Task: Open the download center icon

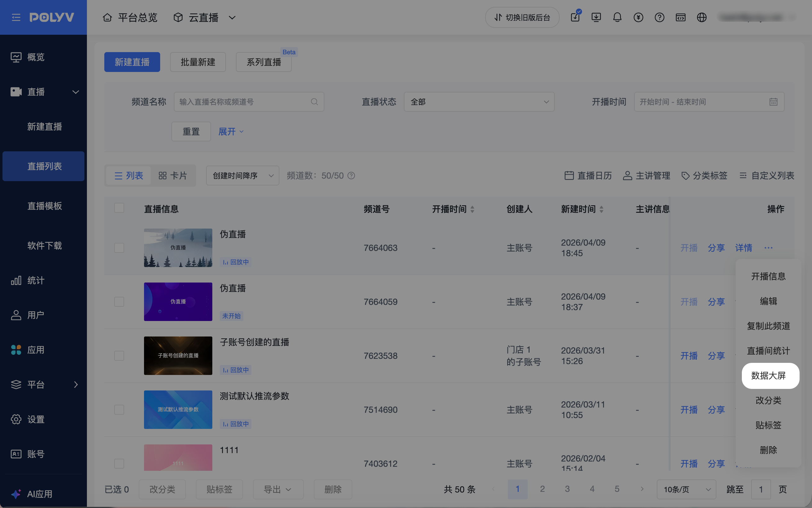Action: coord(596,17)
